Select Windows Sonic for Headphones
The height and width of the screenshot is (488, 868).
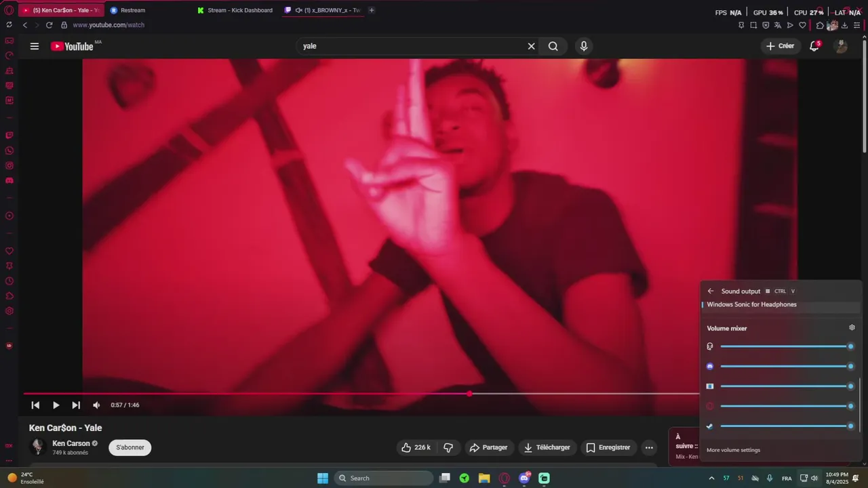(781, 305)
